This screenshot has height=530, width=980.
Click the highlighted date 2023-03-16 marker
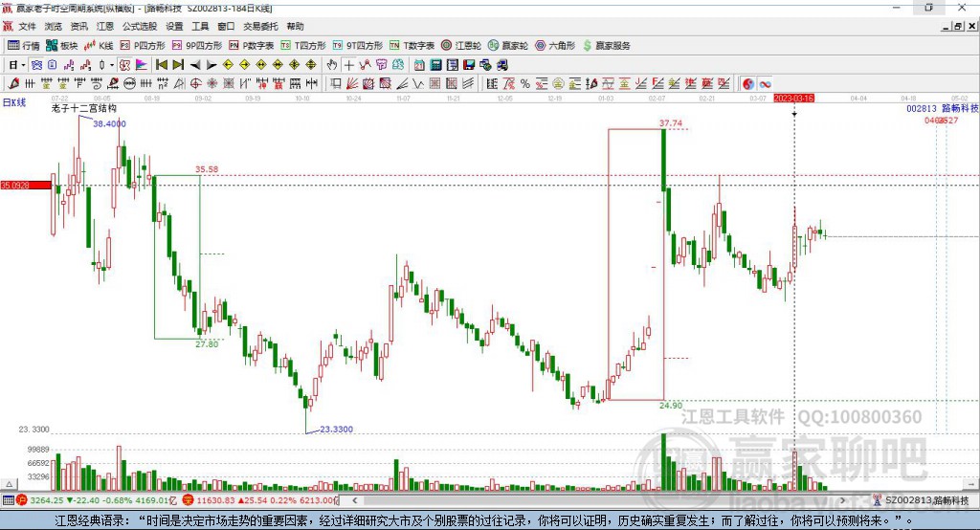pyautogui.click(x=793, y=99)
